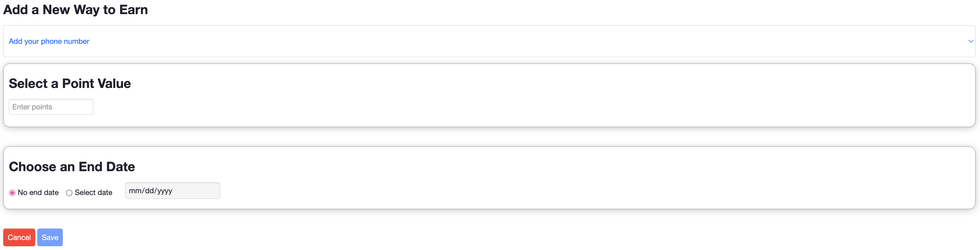Select the day segment of the date field
The image size is (980, 250).
point(149,191)
